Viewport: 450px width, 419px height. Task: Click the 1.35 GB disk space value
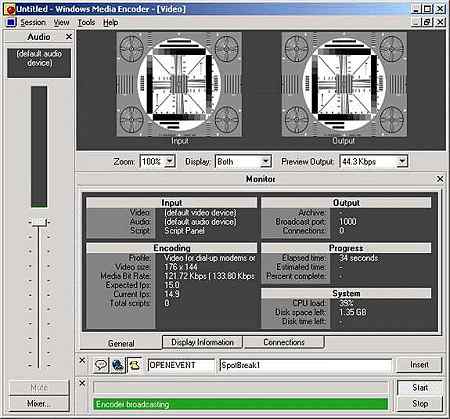tap(353, 312)
